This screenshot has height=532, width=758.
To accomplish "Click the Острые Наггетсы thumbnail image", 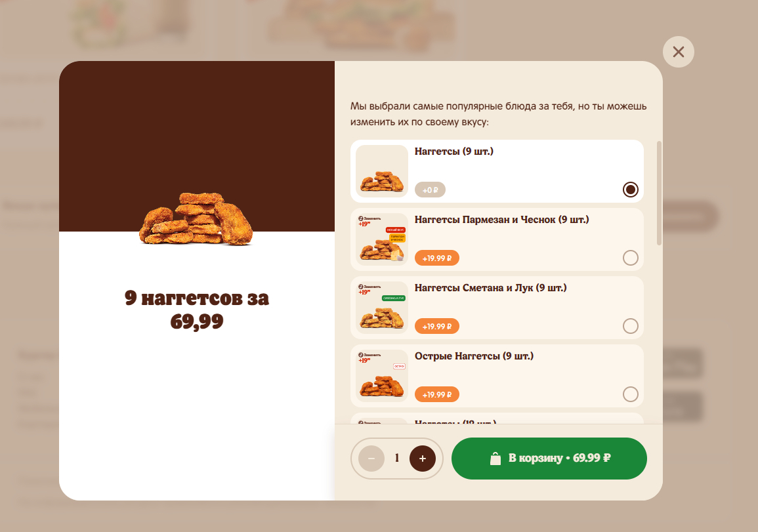I will [x=382, y=375].
